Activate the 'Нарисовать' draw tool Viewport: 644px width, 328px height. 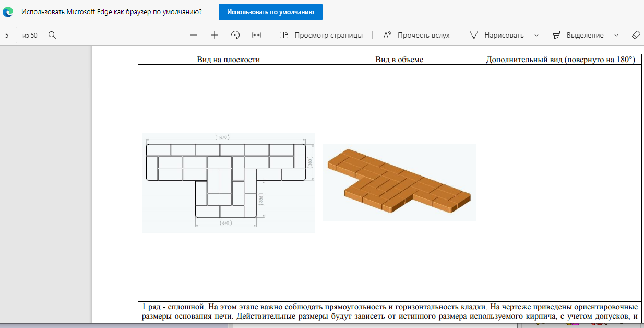coord(497,35)
